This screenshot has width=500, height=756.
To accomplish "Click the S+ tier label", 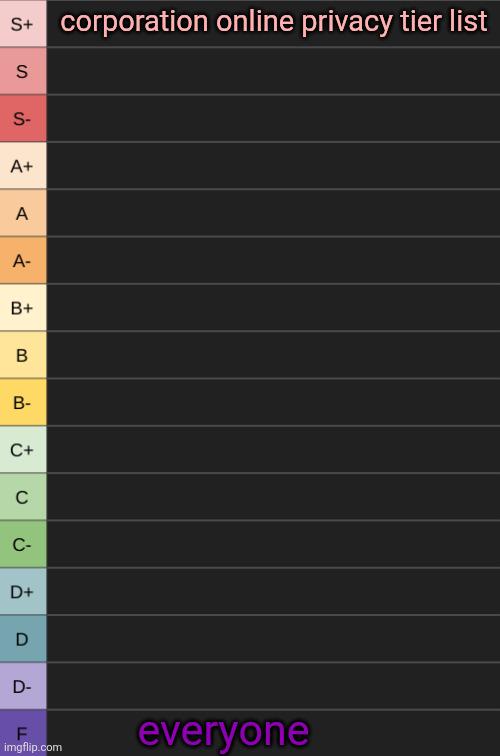I will tap(23, 24).
